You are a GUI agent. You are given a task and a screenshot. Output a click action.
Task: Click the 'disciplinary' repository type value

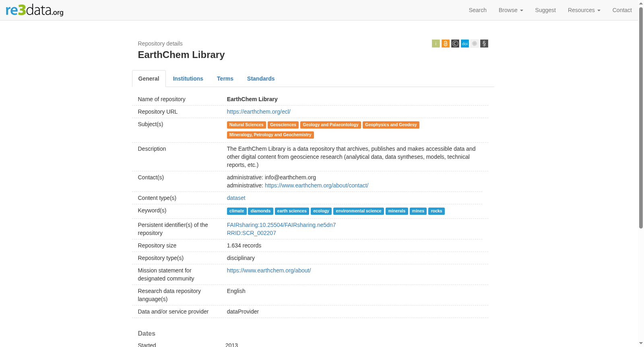(x=241, y=258)
